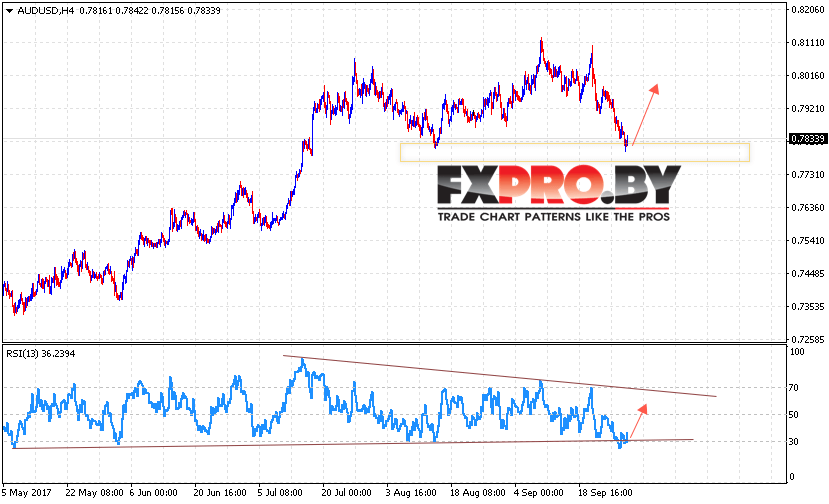
Task: Click the 0.80160 price axis label
Action: (x=808, y=76)
